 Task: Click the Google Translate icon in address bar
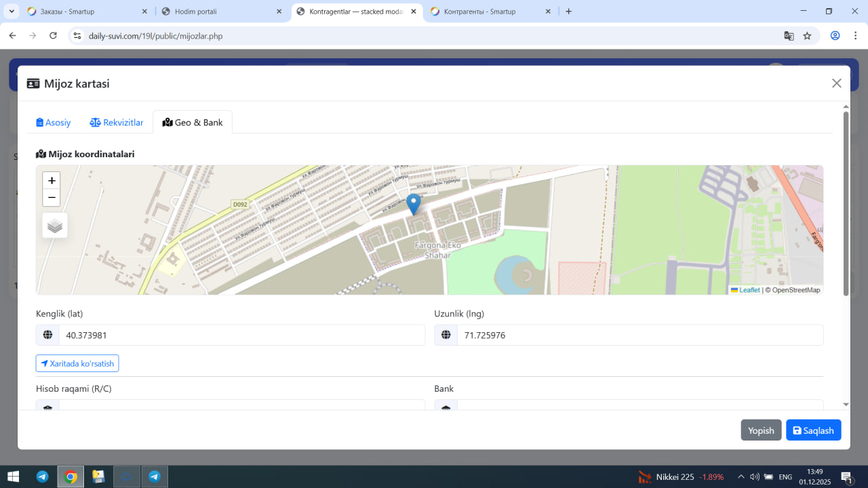pos(789,36)
